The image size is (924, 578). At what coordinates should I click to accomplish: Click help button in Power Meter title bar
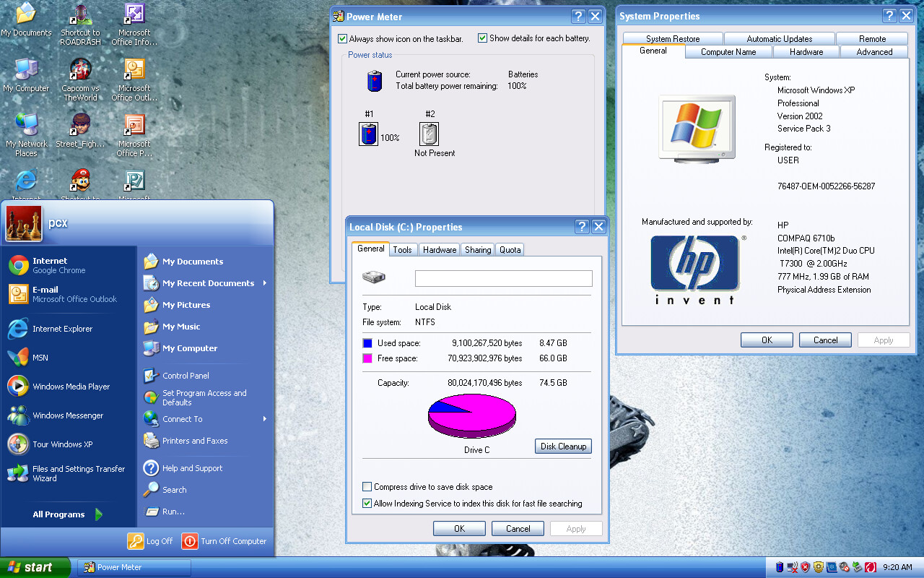[578, 17]
